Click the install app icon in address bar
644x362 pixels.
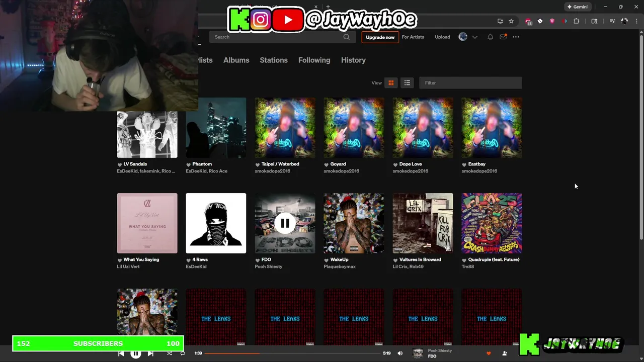point(500,21)
